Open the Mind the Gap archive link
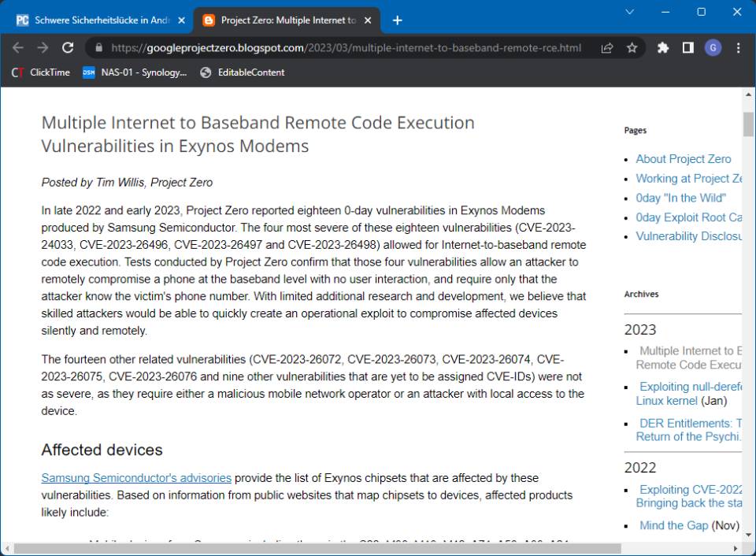 [x=673, y=525]
